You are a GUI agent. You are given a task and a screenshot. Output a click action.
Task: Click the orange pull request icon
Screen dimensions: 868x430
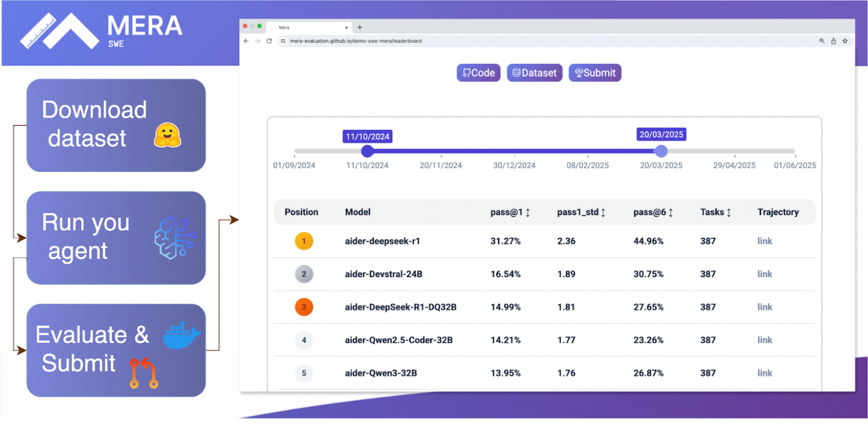point(144,373)
